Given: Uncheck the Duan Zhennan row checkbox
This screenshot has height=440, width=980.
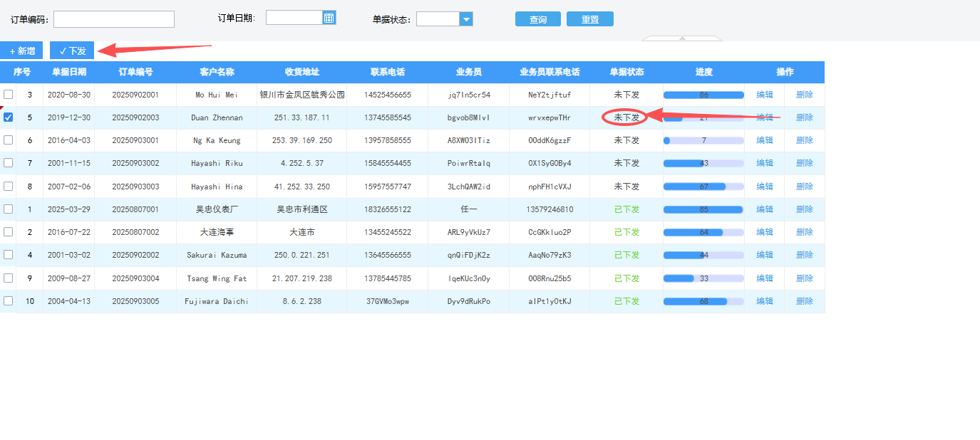Looking at the screenshot, I should [9, 117].
